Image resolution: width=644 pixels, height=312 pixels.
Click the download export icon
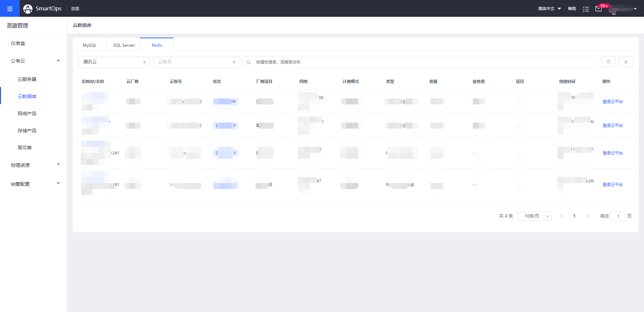coord(626,62)
